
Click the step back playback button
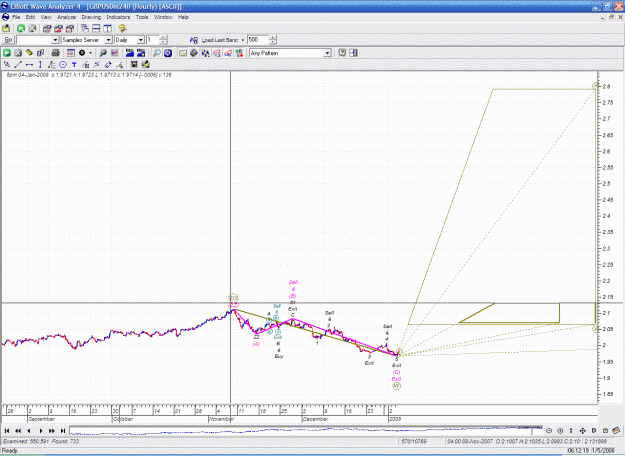[29, 430]
